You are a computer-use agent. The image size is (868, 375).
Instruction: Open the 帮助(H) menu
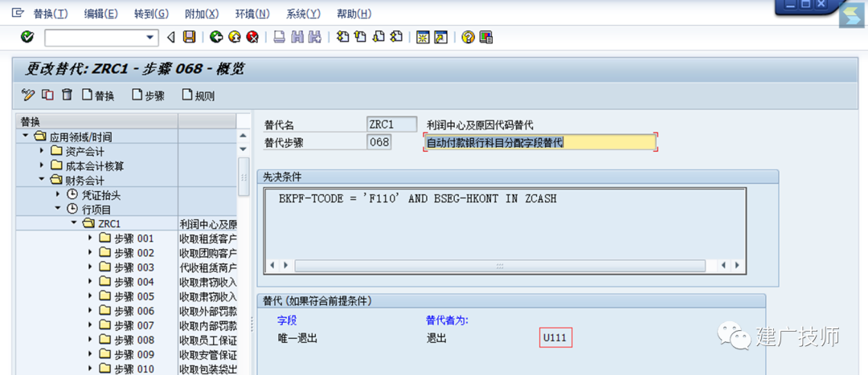pos(354,14)
